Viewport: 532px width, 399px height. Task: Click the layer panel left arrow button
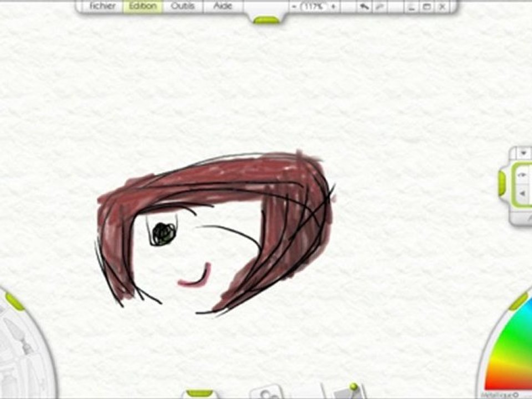click(x=523, y=194)
